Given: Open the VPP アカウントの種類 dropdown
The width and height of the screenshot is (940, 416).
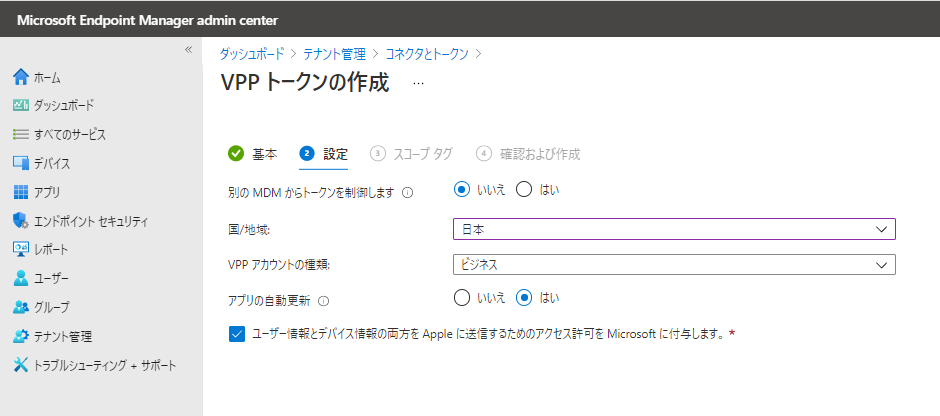Looking at the screenshot, I should pyautogui.click(x=674, y=264).
